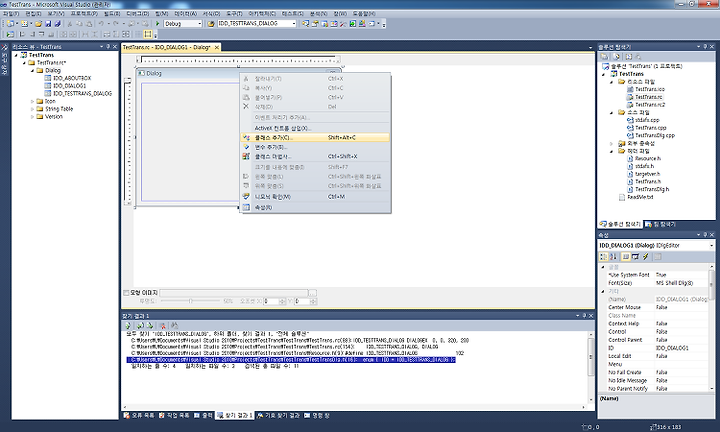Click the Alphabetical sort icon in Properties panel
Viewport: 720px width, 432px height.
tap(613, 257)
